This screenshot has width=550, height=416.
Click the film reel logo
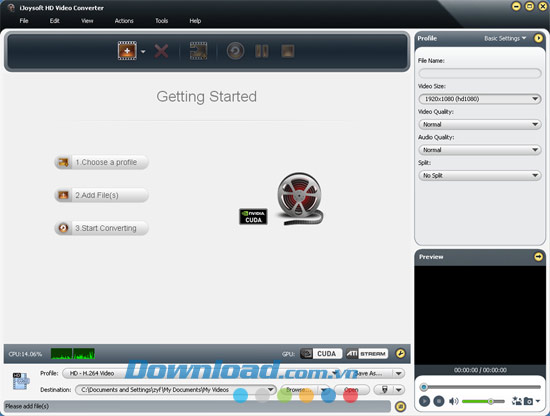point(300,199)
